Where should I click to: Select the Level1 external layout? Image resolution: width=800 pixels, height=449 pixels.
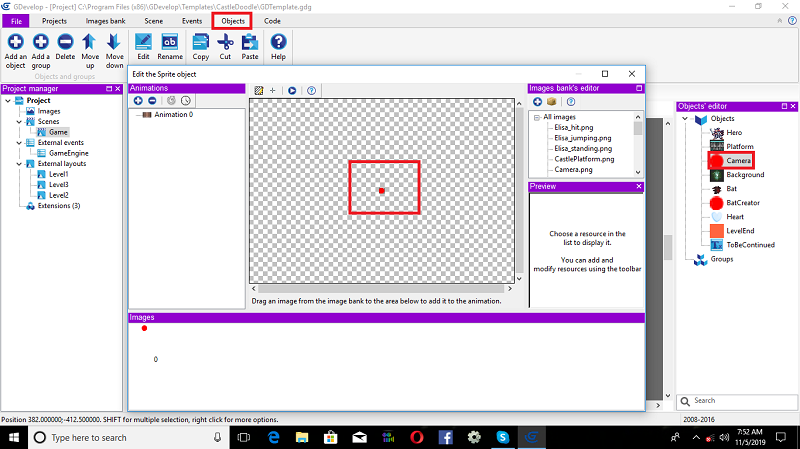pos(59,174)
